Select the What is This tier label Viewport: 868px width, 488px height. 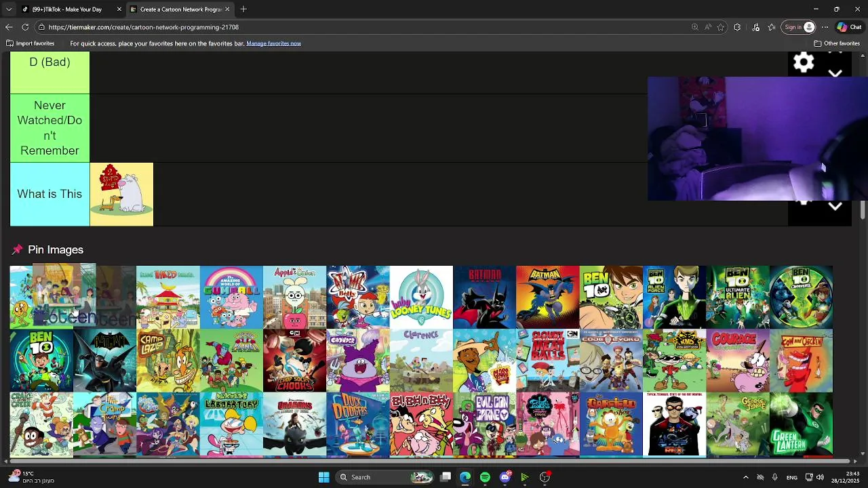pyautogui.click(x=50, y=194)
